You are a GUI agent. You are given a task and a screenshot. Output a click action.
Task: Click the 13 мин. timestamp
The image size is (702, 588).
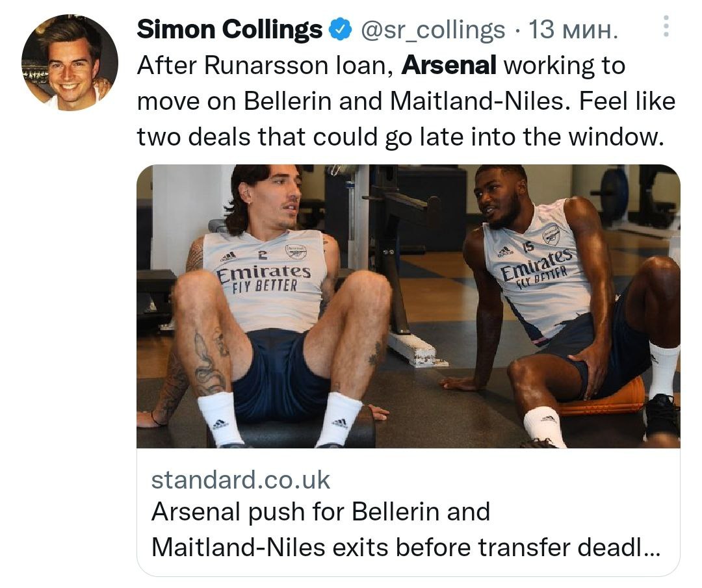click(573, 29)
